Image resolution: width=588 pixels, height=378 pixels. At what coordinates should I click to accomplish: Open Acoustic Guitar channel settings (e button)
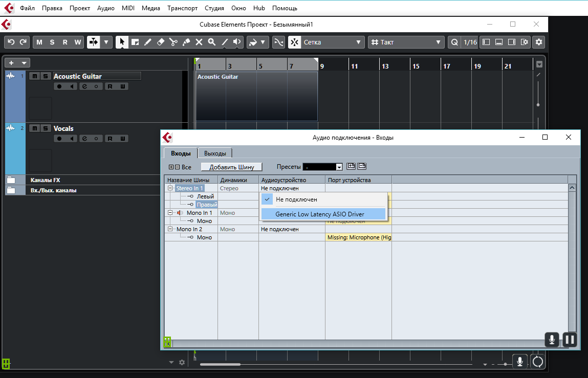(85, 86)
